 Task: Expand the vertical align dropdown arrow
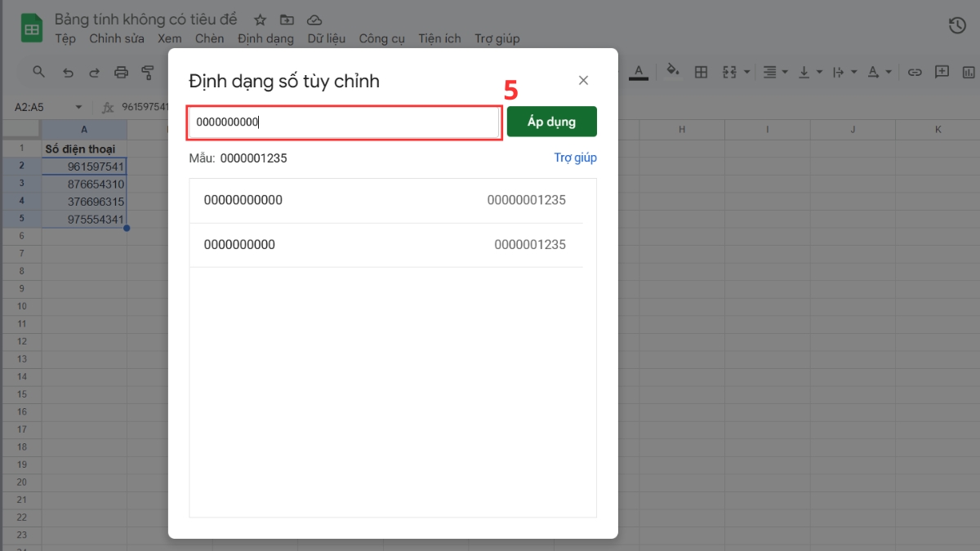[819, 73]
